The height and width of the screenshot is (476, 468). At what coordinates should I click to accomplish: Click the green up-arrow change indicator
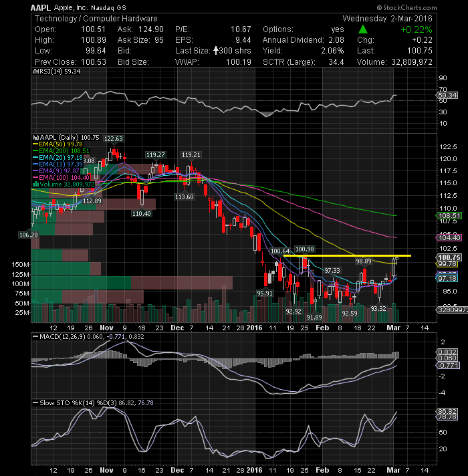pos(363,29)
